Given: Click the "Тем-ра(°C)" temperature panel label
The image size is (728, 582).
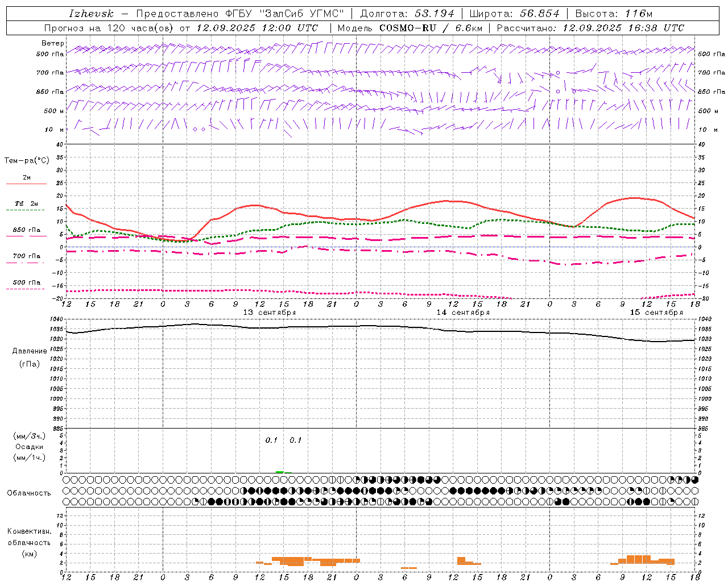Looking at the screenshot, I should 27,161.
